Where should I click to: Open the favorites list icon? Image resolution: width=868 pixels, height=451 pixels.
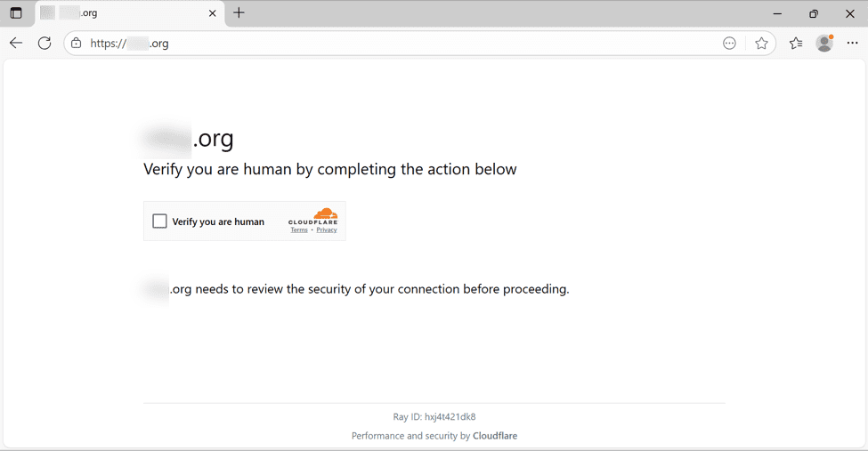click(x=796, y=44)
